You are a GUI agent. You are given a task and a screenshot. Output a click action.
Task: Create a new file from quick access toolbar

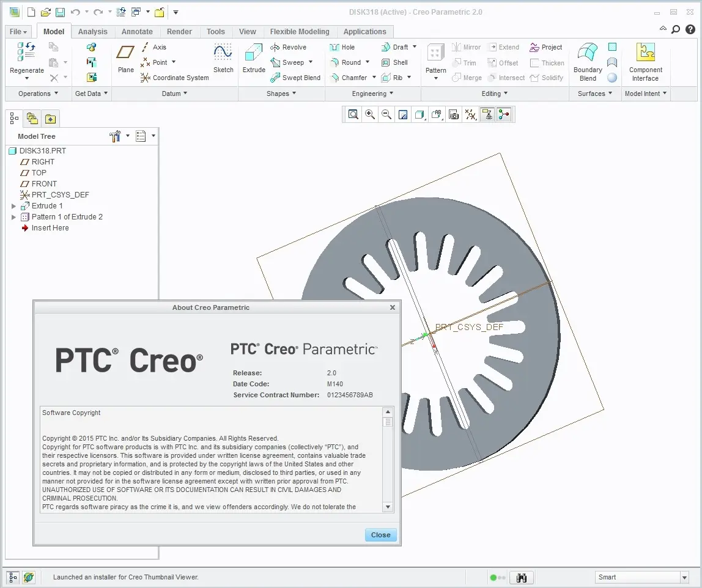(x=31, y=12)
